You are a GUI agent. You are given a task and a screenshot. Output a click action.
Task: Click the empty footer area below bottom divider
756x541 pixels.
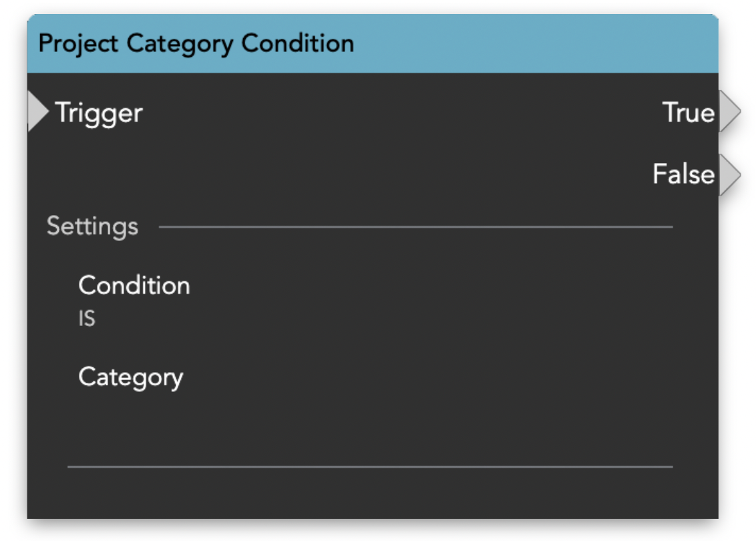pyautogui.click(x=370, y=493)
